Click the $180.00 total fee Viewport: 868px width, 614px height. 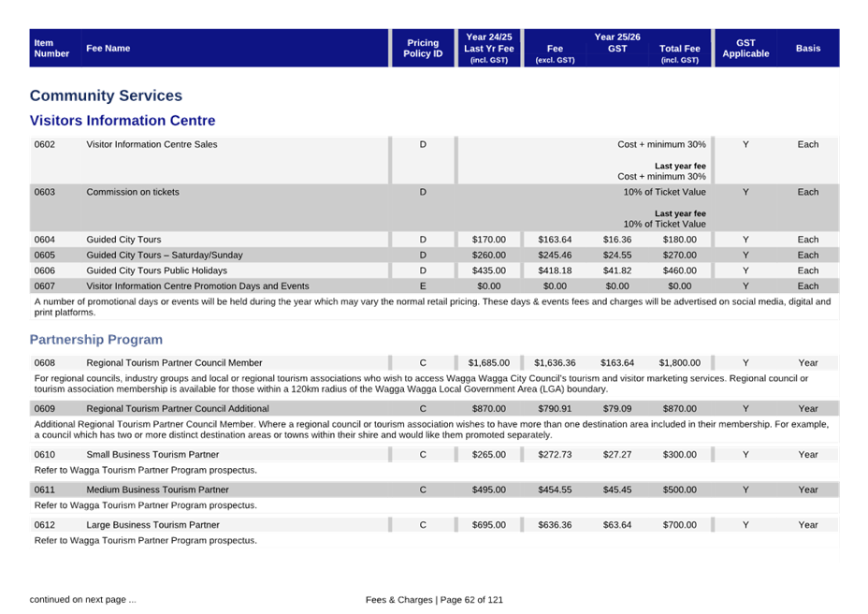pos(680,240)
